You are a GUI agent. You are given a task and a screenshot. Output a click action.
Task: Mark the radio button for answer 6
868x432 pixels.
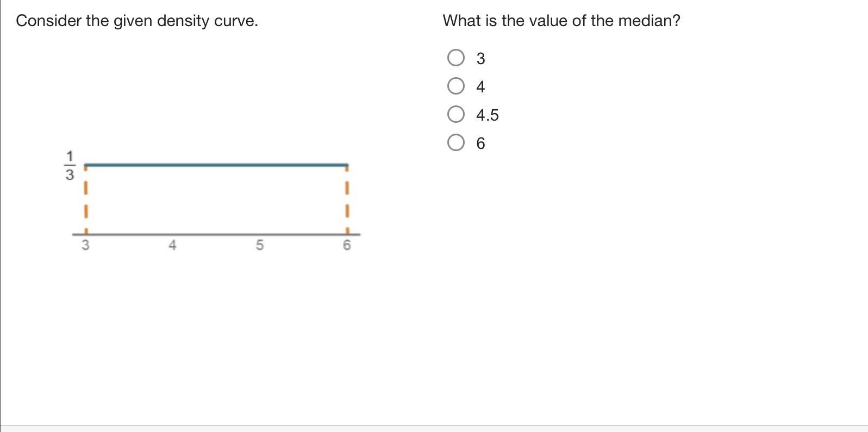point(455,142)
